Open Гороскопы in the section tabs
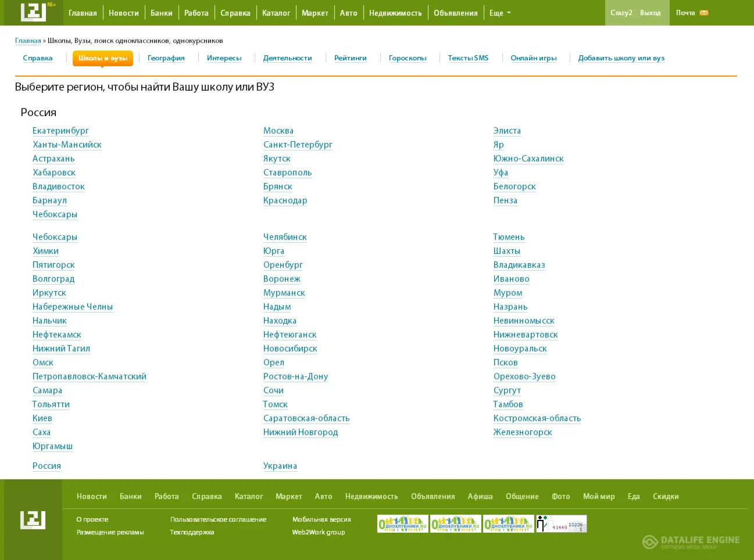This screenshot has width=754, height=560. 408,58
